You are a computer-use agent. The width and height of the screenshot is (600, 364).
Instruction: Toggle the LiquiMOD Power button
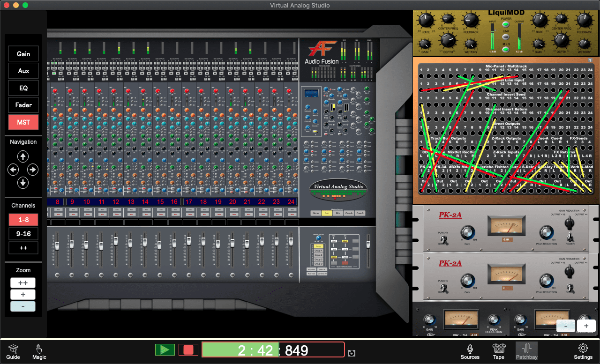click(506, 24)
